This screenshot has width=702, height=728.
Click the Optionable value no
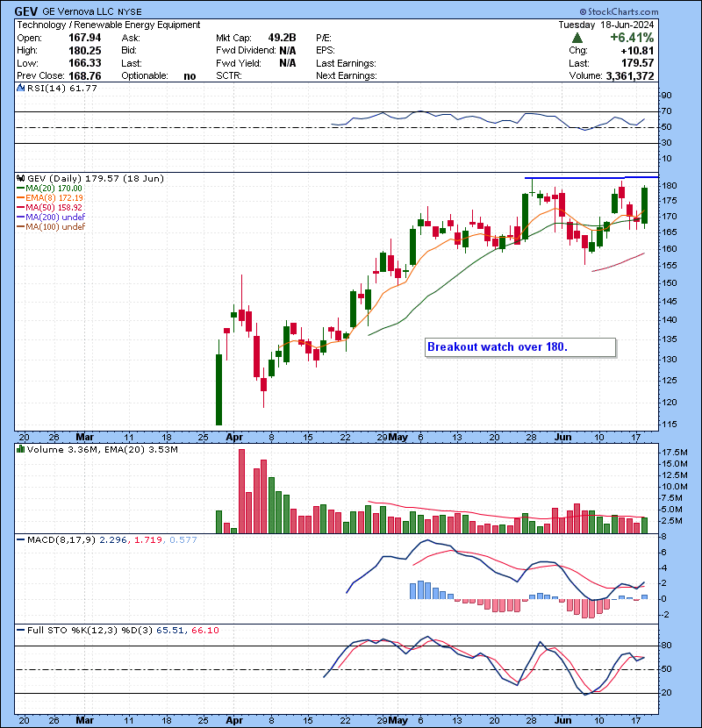point(190,75)
